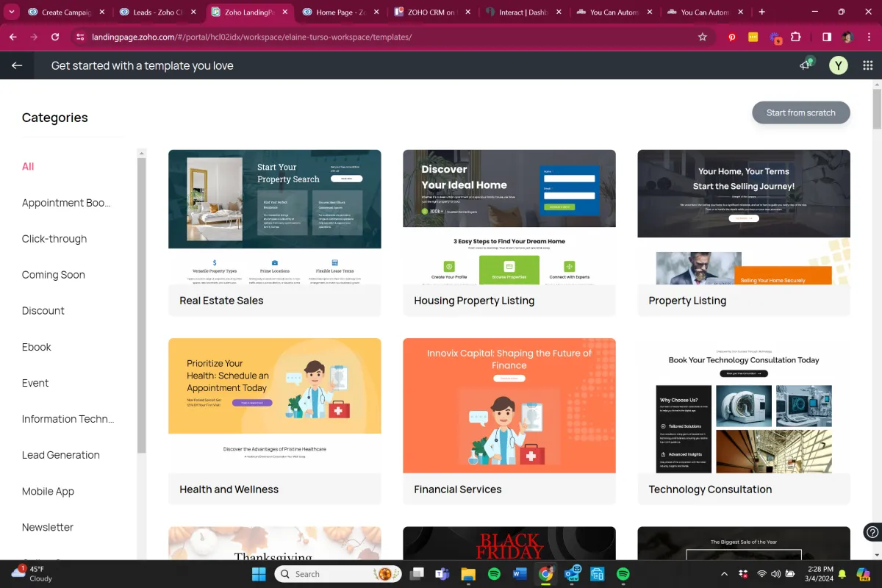
Task: Show hidden system tray icons chevron
Action: 724,574
